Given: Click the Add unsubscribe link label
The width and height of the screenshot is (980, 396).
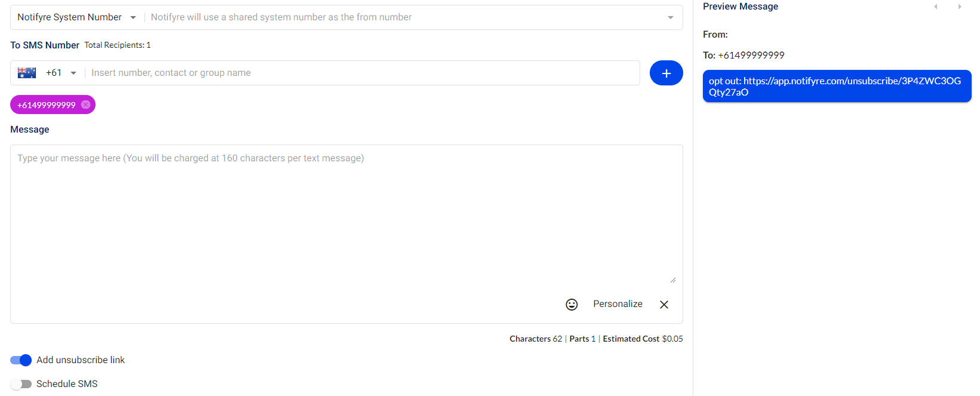Looking at the screenshot, I should 81,360.
